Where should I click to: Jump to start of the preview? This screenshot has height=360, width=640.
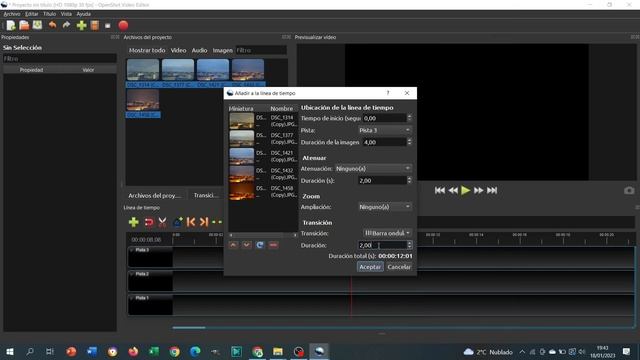tap(440, 191)
